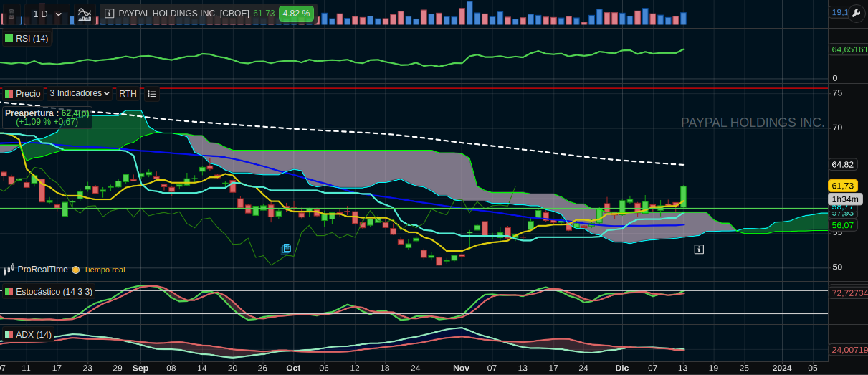868x375 pixels.
Task: Click PAYPAL HOLDINGS INC. [CBOE] instrument name
Action: coord(184,13)
